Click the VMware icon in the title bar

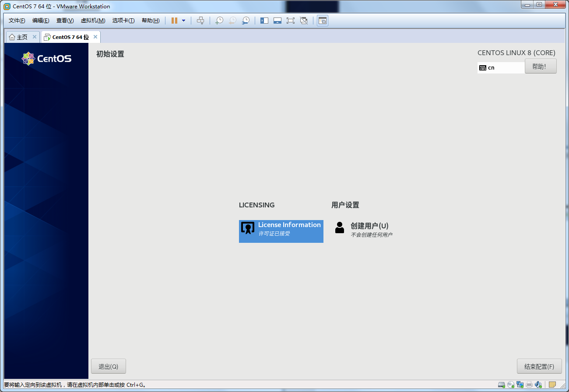(x=7, y=6)
